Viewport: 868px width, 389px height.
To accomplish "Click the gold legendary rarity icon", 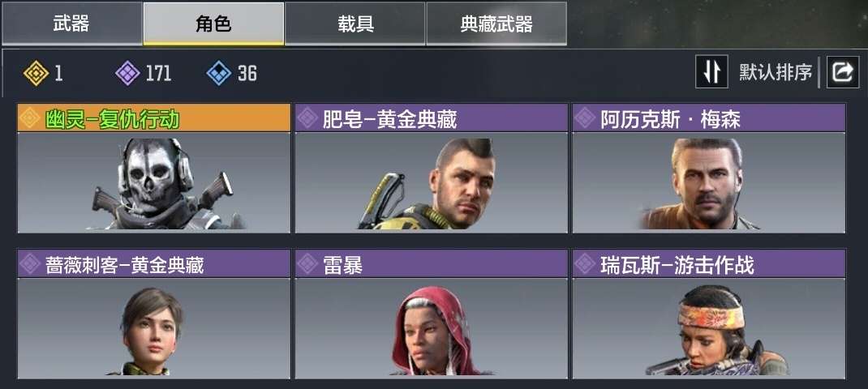I will (36, 73).
